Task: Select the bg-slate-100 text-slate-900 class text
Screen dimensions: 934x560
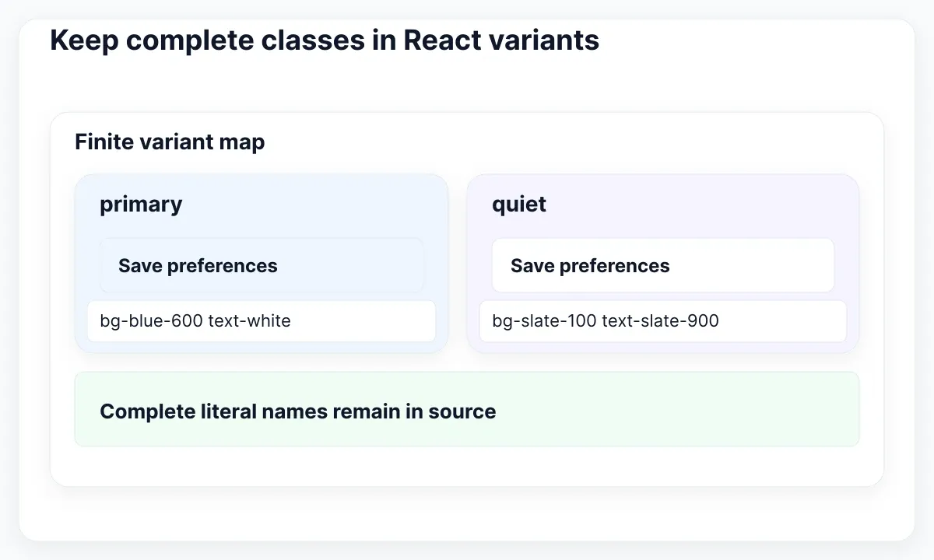Action: 606,320
